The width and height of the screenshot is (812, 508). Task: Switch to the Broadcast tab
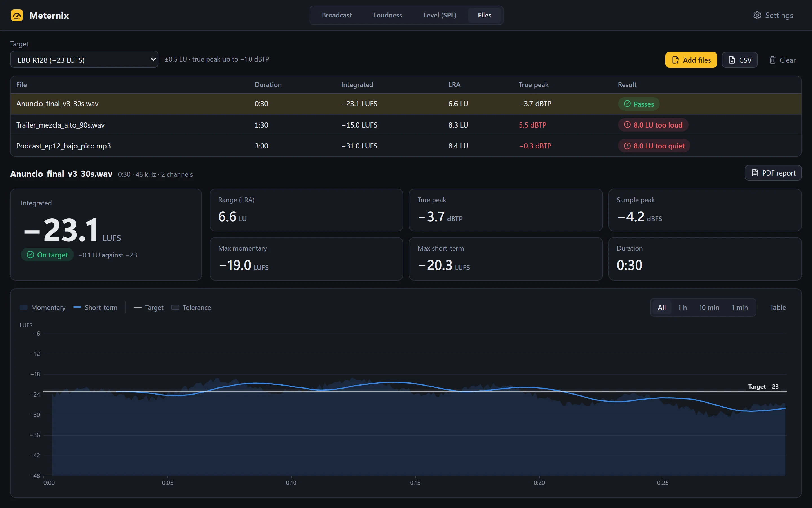point(337,15)
